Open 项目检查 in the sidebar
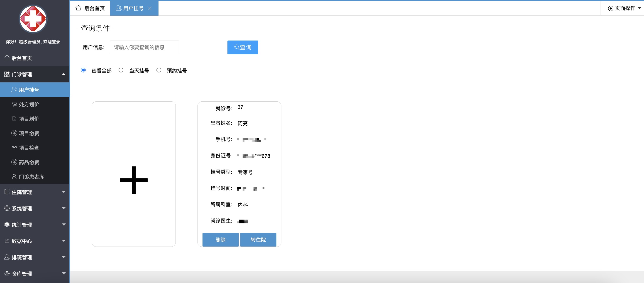The height and width of the screenshot is (283, 644). click(x=35, y=147)
